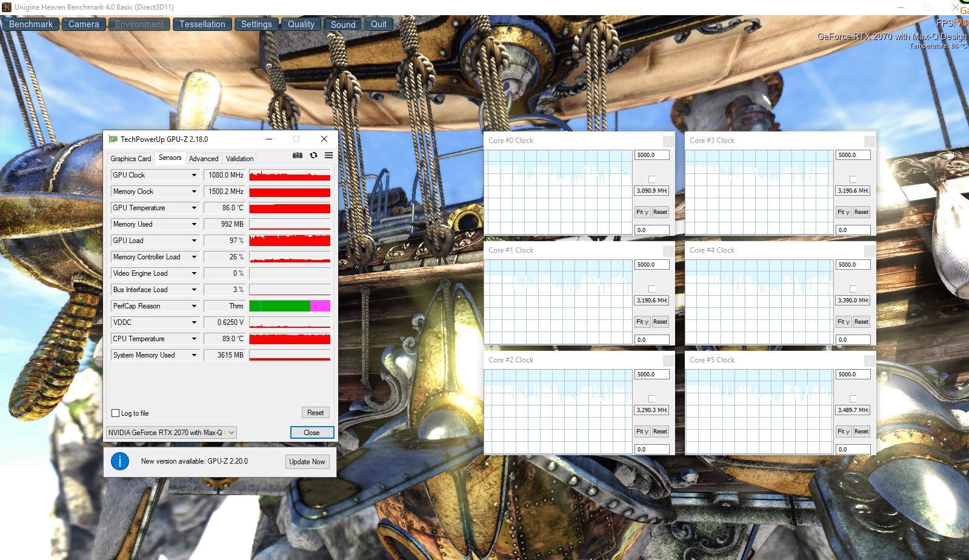The width and height of the screenshot is (969, 560).
Task: Click Reset in Core #4 Clock window
Action: (862, 322)
